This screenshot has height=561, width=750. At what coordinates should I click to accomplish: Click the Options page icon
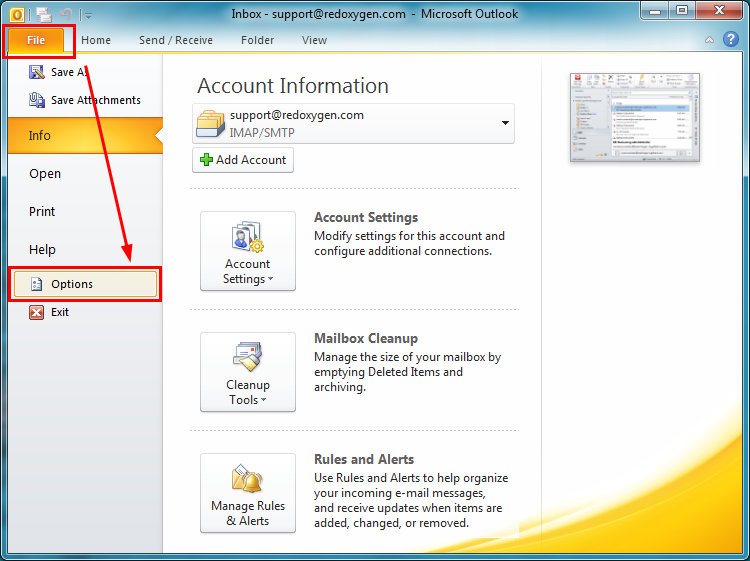point(36,284)
